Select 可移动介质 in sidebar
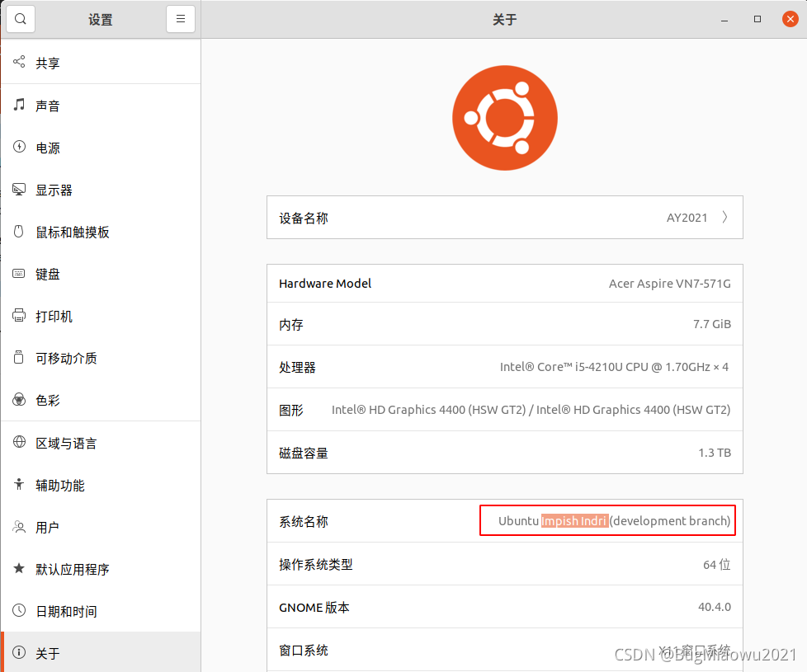 [x=101, y=359]
